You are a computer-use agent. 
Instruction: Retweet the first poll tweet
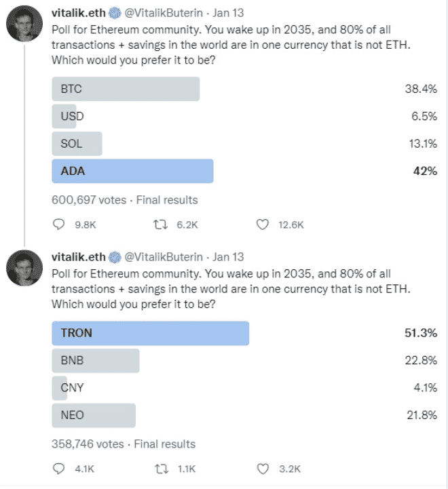pos(160,224)
